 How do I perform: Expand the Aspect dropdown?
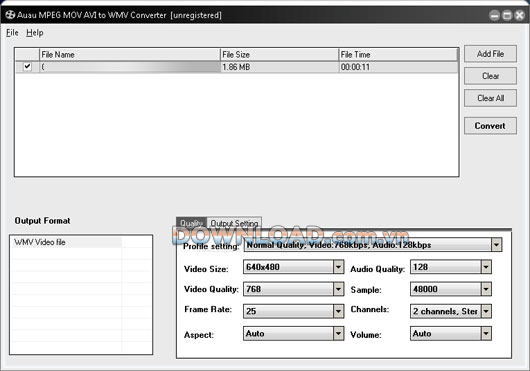point(338,333)
